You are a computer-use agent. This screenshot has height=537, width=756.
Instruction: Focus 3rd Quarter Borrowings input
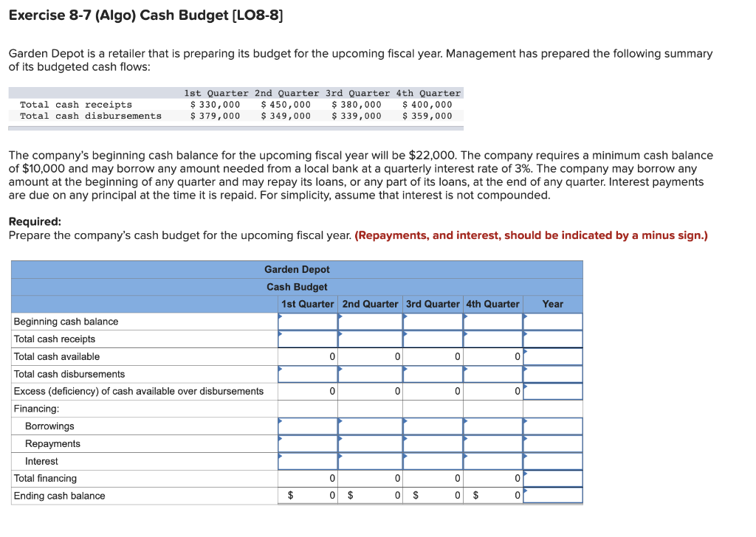tap(433, 426)
